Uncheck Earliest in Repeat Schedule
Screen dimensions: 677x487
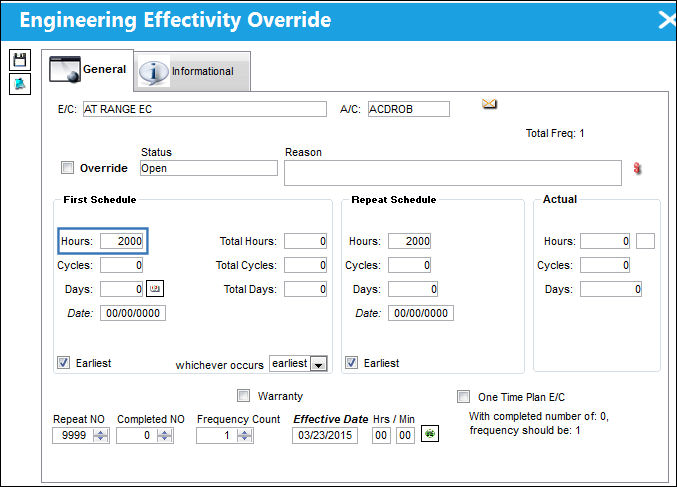pyautogui.click(x=351, y=362)
